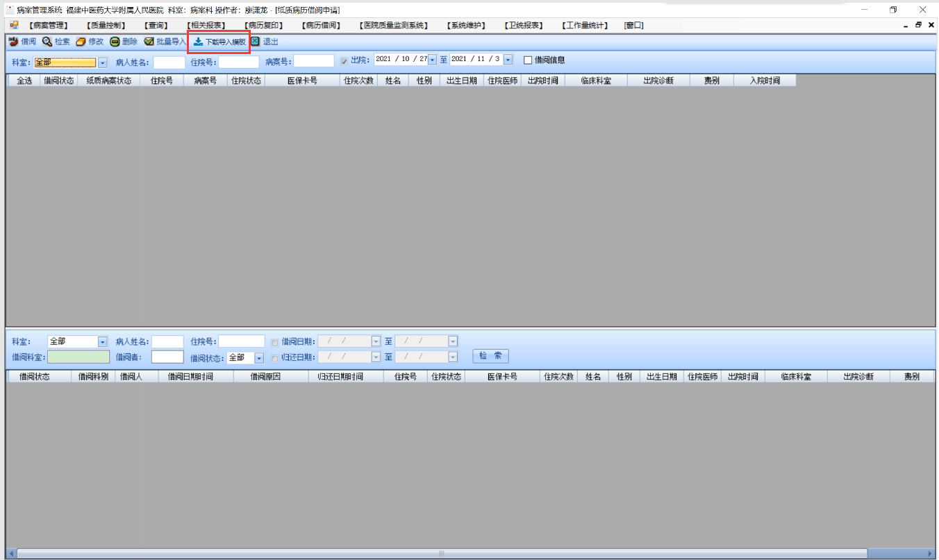Click the 全选 column header

(x=24, y=80)
